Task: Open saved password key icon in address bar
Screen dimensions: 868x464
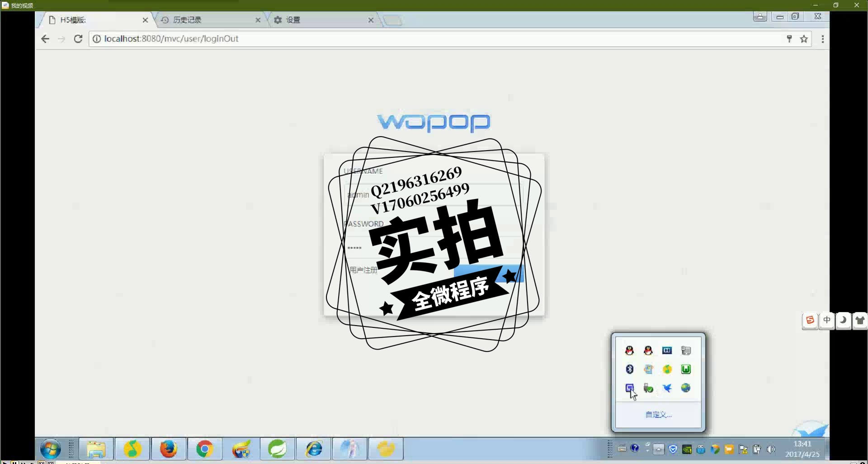Action: coord(789,39)
